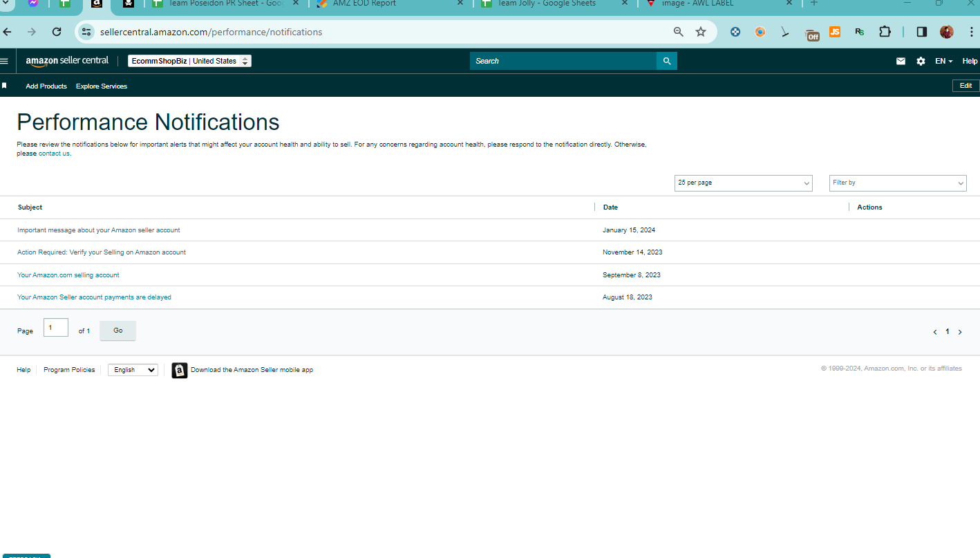Open the EN language dropdown

click(943, 61)
